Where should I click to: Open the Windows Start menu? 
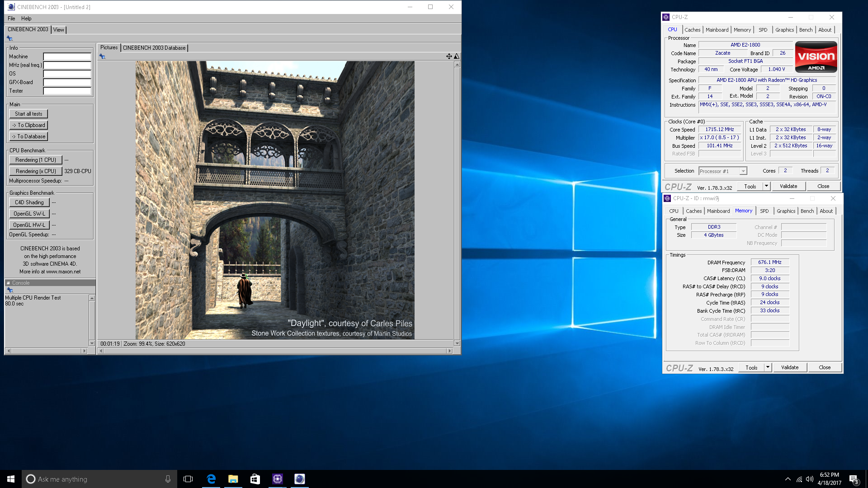coord(11,479)
